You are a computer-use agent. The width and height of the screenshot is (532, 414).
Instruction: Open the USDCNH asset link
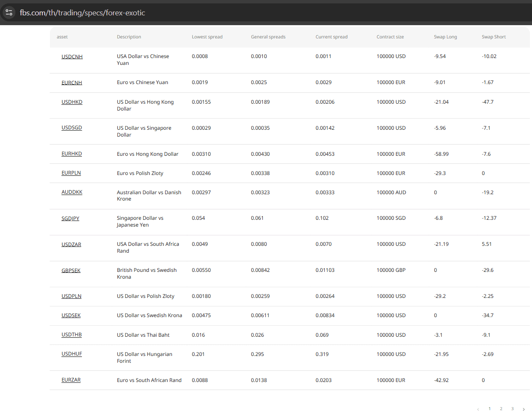tap(72, 57)
